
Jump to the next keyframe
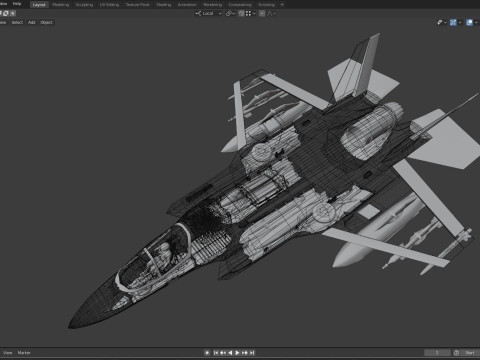click(245, 353)
